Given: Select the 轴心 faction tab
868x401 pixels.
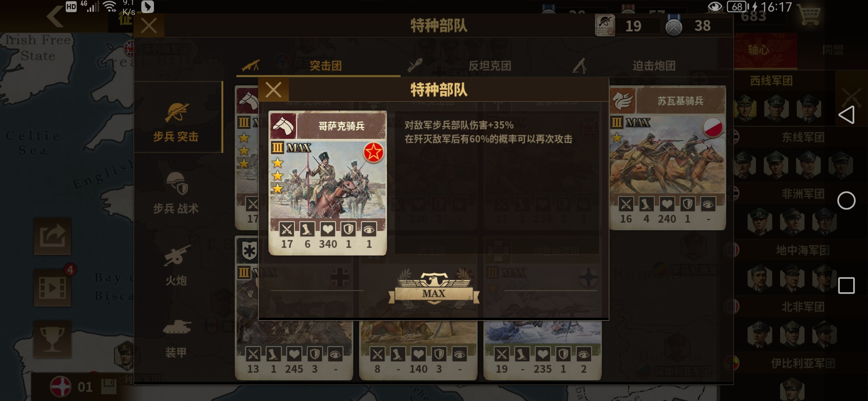Looking at the screenshot, I should pyautogui.click(x=766, y=50).
